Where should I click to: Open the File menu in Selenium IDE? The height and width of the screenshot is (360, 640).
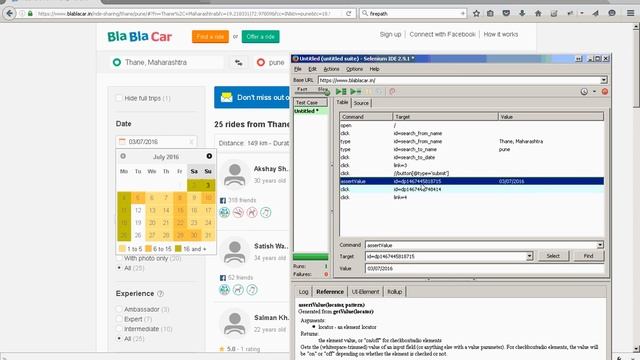298,69
